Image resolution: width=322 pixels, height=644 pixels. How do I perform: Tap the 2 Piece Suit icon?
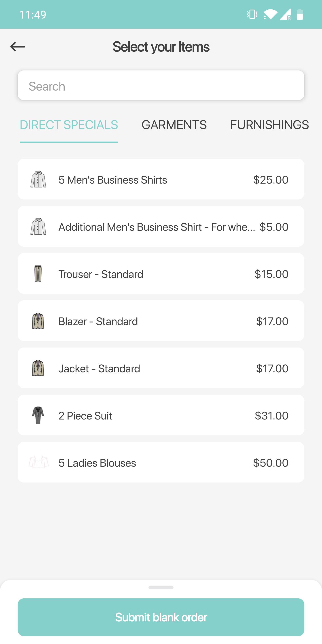pos(38,415)
